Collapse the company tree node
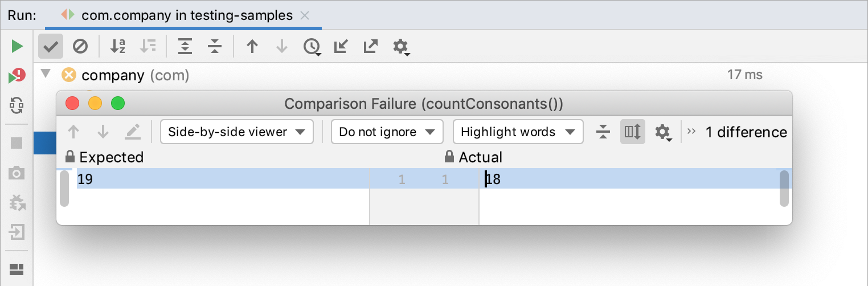This screenshot has height=286, width=868. (x=47, y=74)
